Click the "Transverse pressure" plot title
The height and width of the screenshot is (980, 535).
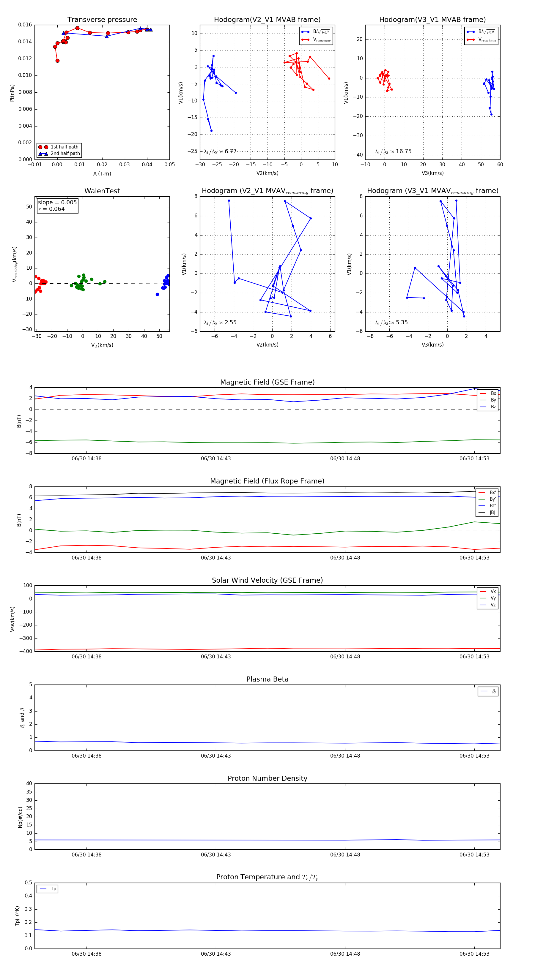click(x=102, y=20)
